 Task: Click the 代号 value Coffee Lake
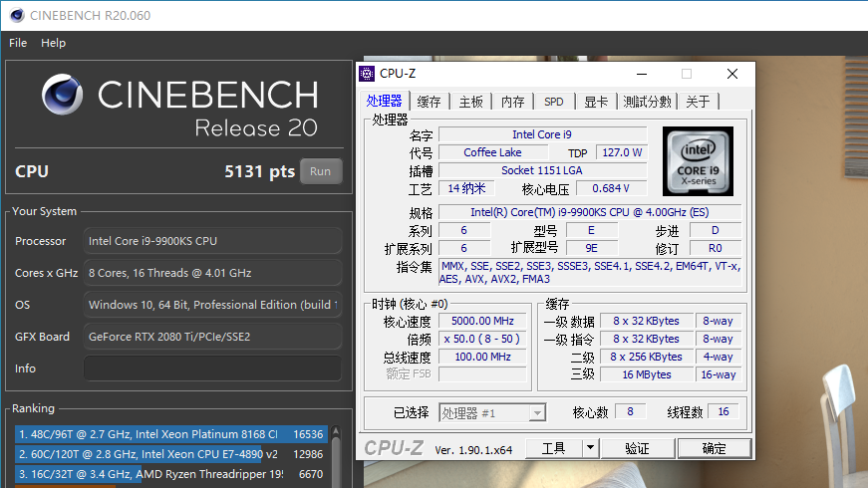point(492,152)
